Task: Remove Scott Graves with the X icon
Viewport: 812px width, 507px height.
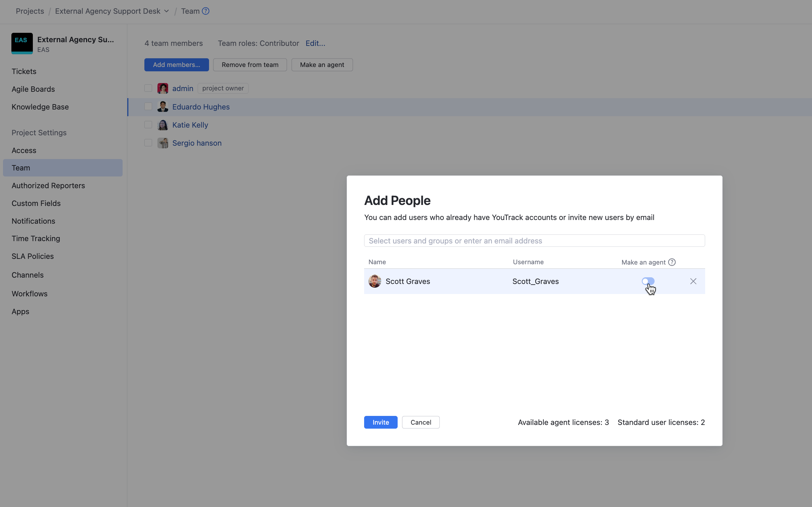Action: (693, 281)
